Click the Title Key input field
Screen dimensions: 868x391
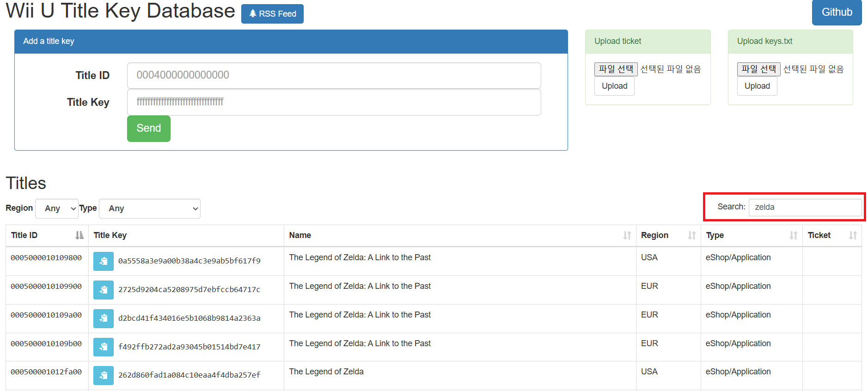click(334, 102)
